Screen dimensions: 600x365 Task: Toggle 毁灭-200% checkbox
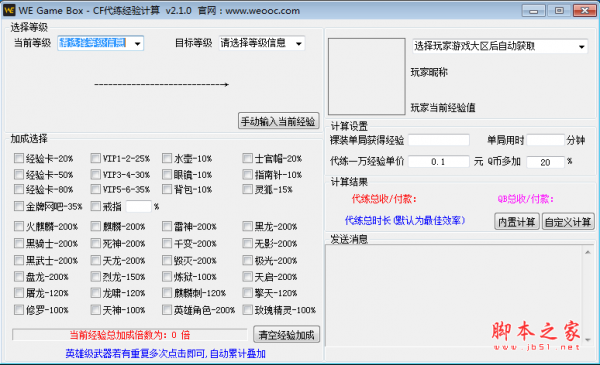pos(167,260)
